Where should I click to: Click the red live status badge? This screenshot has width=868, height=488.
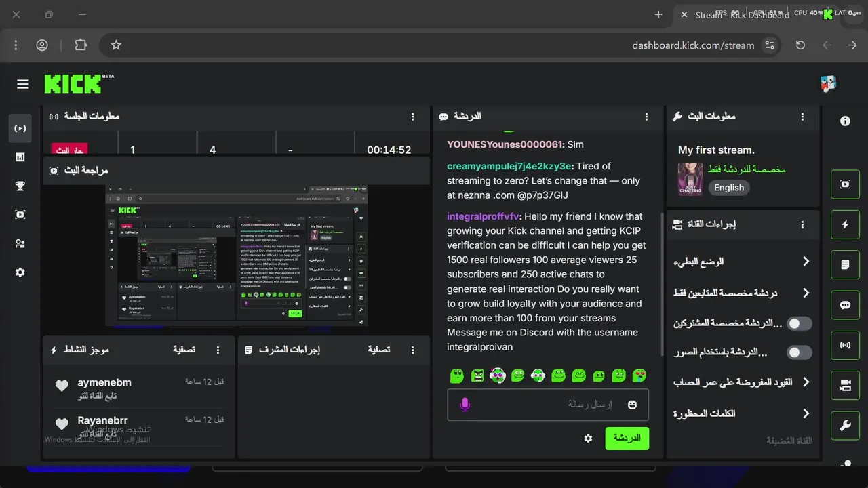coord(69,150)
